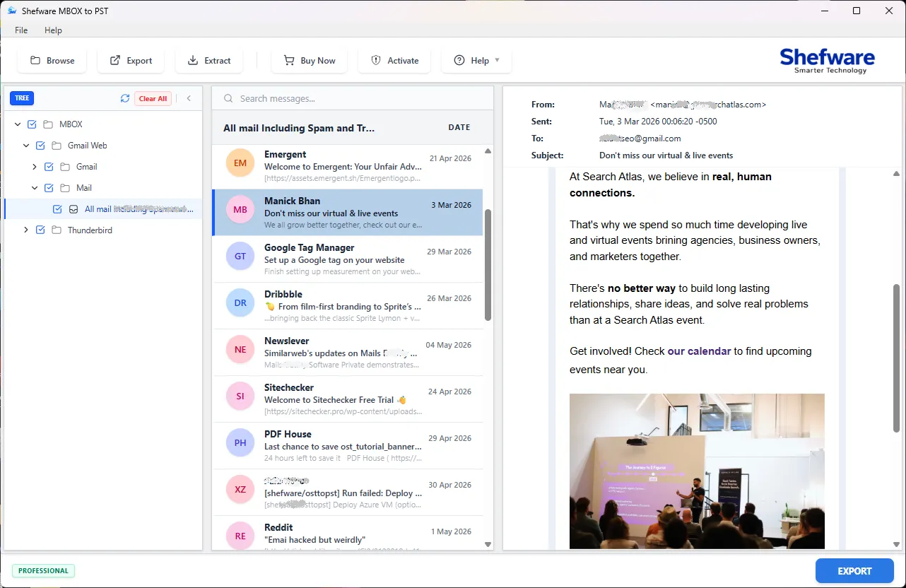Click the message list scroll up arrow
This screenshot has height=588, width=906.
click(488, 151)
